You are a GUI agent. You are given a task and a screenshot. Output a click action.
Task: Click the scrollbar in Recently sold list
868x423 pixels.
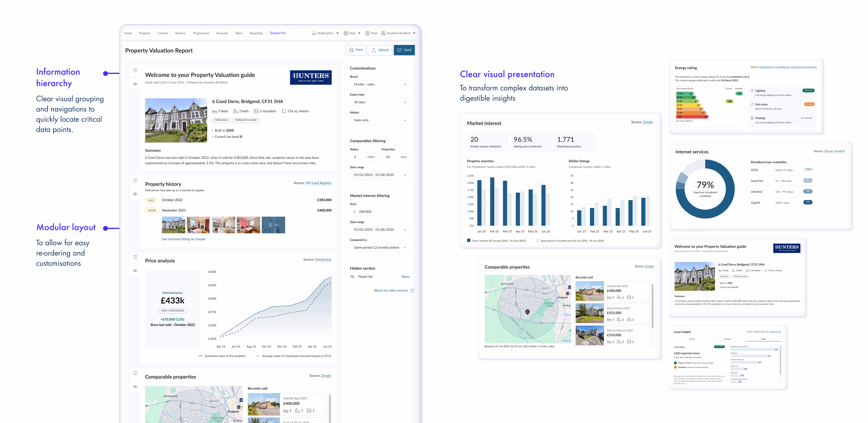(x=653, y=306)
